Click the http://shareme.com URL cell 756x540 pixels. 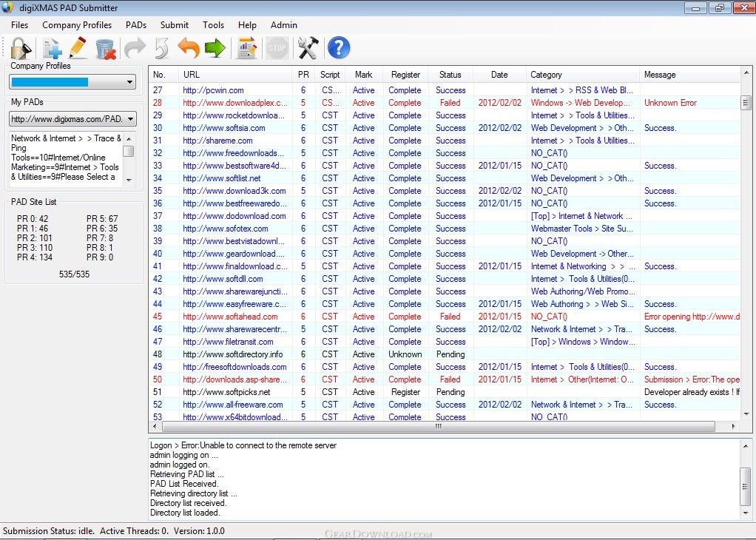(x=217, y=141)
